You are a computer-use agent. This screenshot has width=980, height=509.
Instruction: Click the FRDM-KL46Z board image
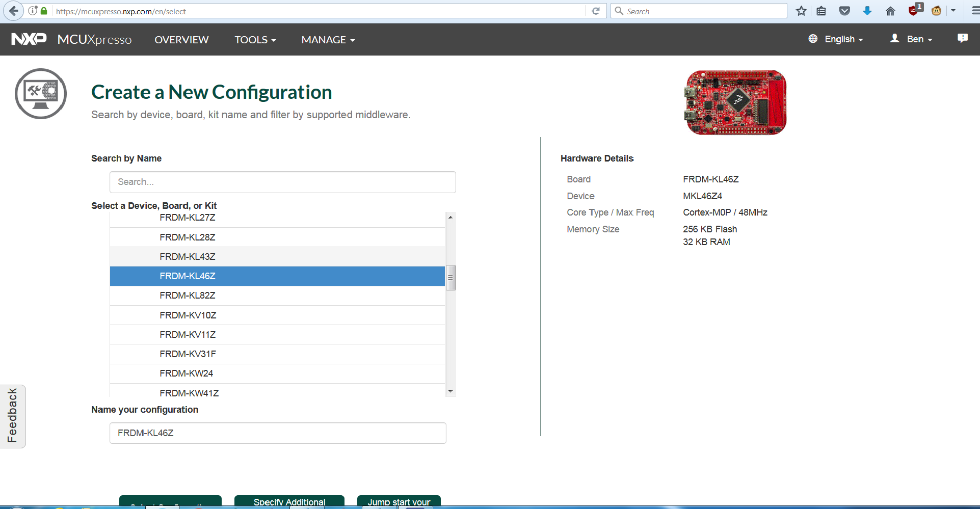(x=735, y=102)
